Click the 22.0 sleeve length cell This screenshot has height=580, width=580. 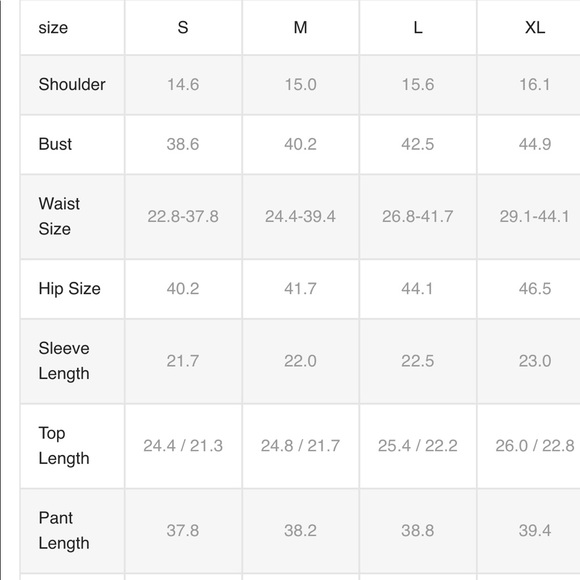(x=300, y=361)
